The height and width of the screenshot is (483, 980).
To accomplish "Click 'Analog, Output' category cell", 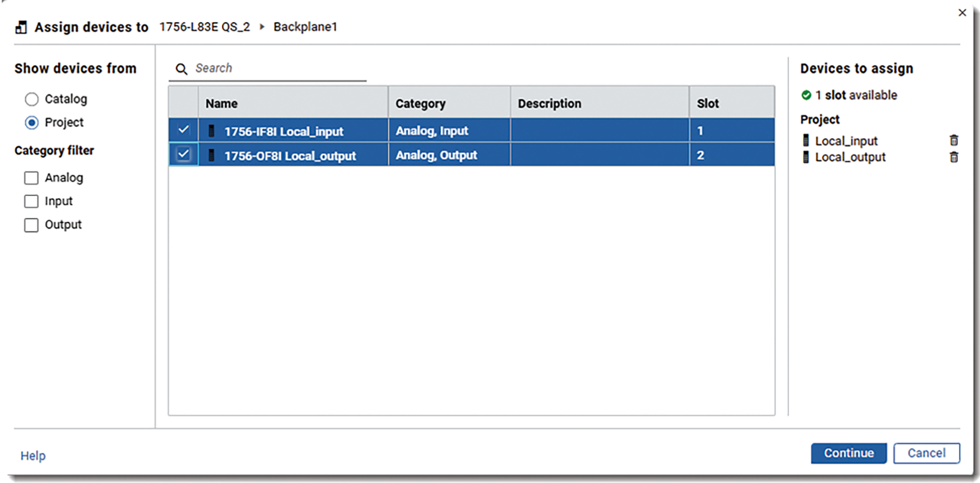I will click(449, 155).
